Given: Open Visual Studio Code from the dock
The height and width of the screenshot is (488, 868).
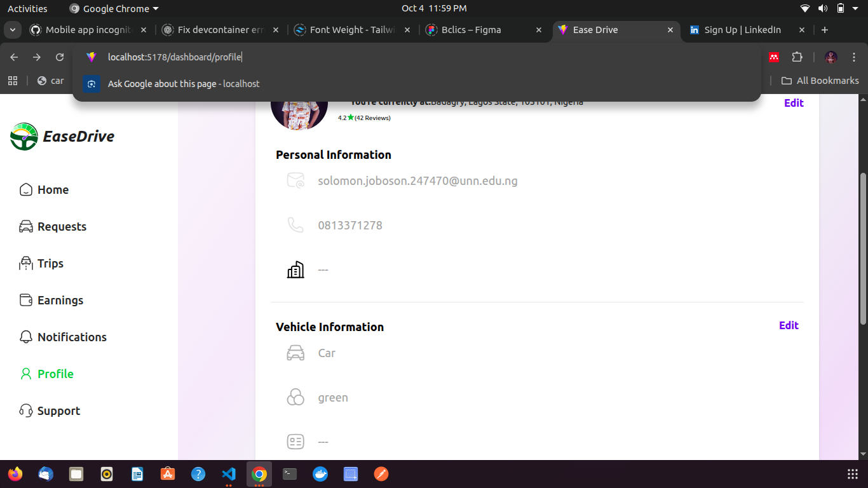Looking at the screenshot, I should pos(229,474).
